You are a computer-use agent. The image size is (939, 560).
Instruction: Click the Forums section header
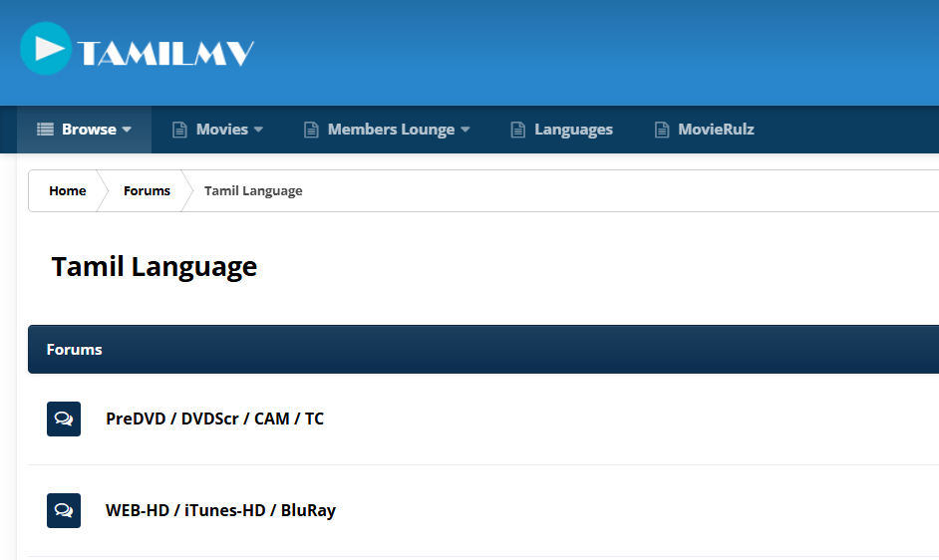click(483, 350)
